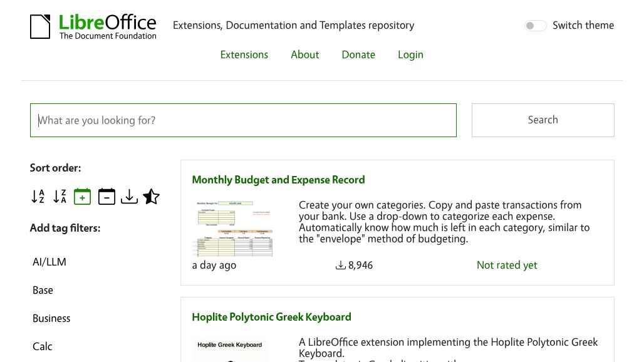Sort extensions alphabetically Z to A
This screenshot has height=362, width=644.
coord(60,197)
